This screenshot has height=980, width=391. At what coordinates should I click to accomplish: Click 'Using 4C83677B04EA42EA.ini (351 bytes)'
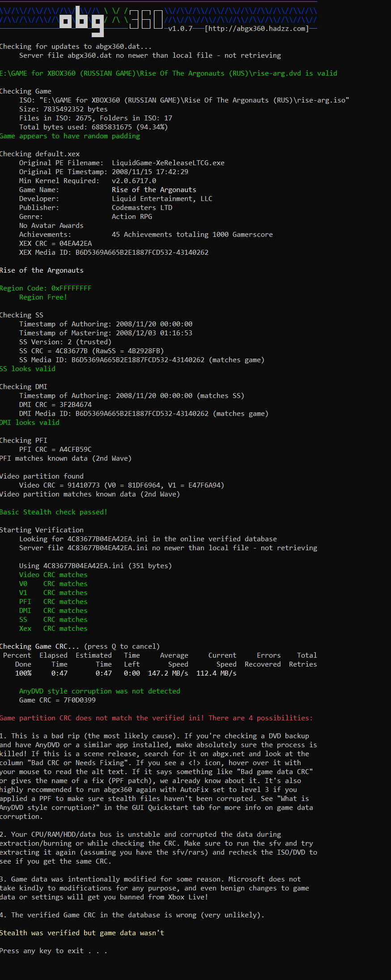click(95, 566)
